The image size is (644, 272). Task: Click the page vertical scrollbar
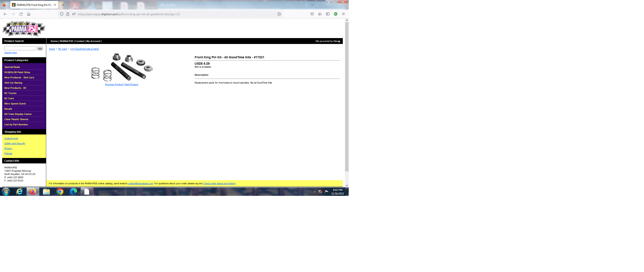click(347, 97)
